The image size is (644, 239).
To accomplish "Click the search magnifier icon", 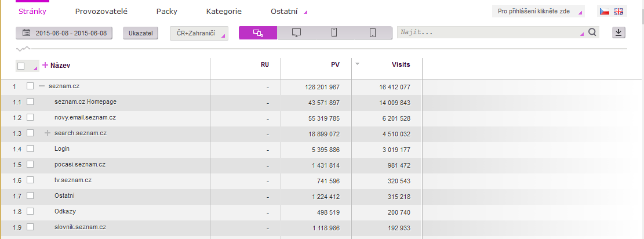I will tap(592, 33).
